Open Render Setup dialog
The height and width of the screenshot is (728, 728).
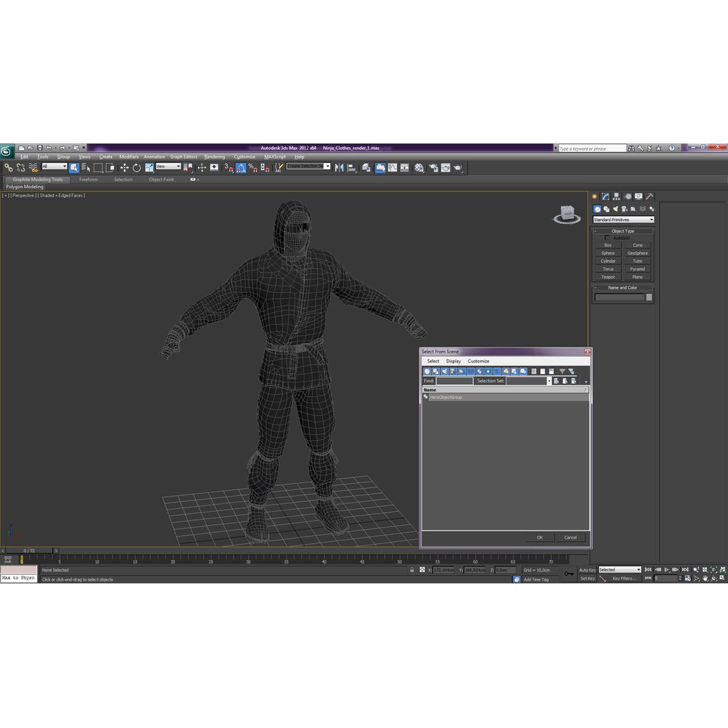pos(433,168)
